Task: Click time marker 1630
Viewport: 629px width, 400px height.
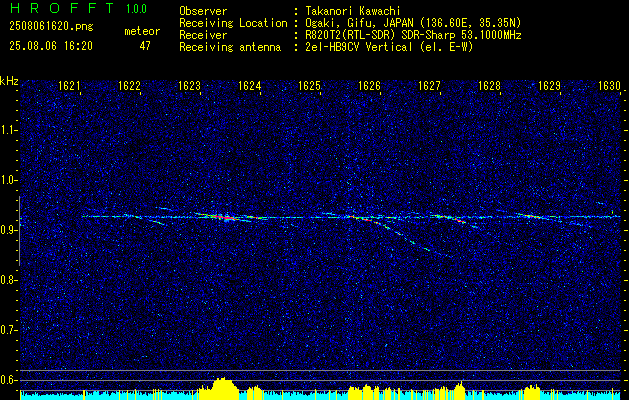Action: (x=609, y=85)
